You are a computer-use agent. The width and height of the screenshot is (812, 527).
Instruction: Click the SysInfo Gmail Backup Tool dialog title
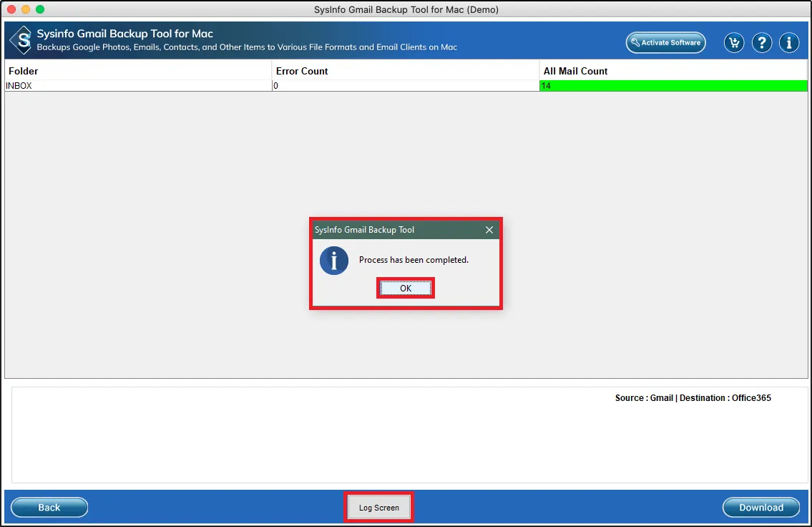click(364, 230)
